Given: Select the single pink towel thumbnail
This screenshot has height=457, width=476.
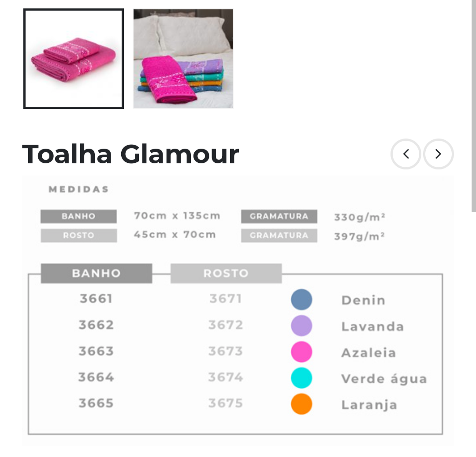Looking at the screenshot, I should pos(74,59).
